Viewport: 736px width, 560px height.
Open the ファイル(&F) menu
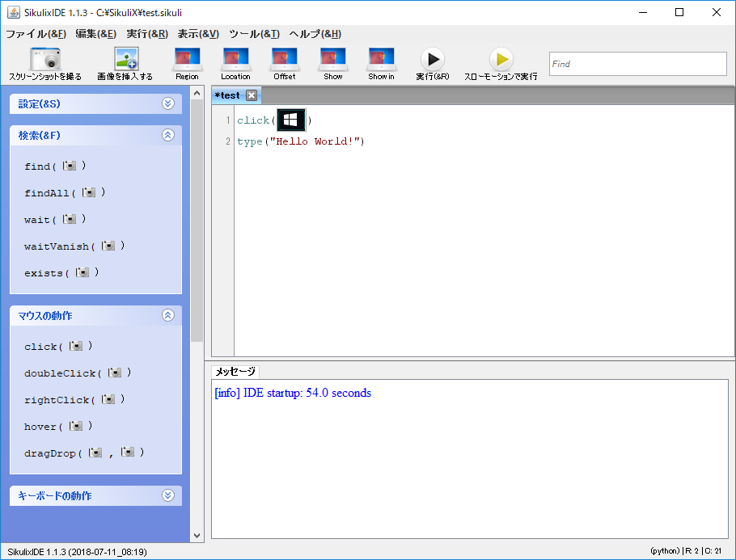click(36, 34)
